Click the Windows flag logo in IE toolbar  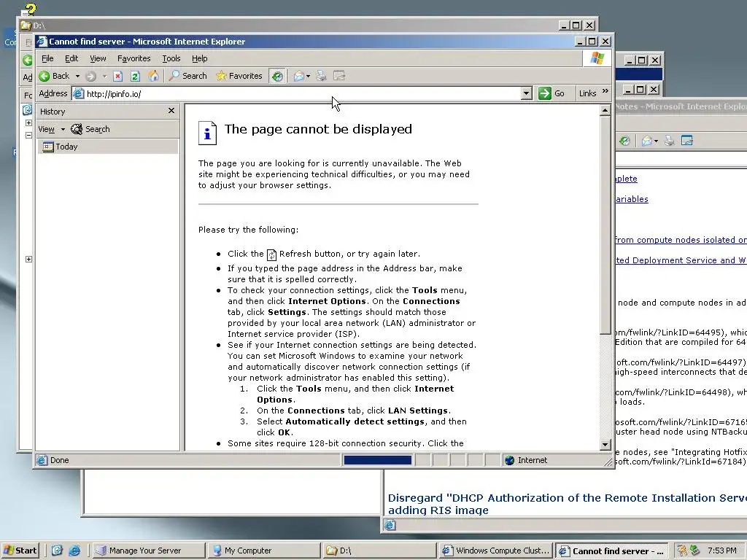597,58
